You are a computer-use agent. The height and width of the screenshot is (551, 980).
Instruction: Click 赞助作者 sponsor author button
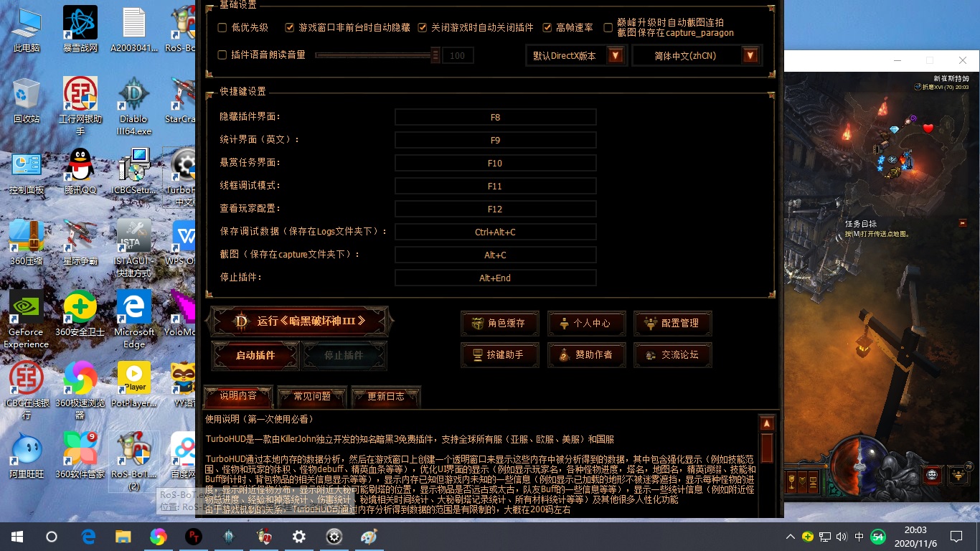coord(585,355)
